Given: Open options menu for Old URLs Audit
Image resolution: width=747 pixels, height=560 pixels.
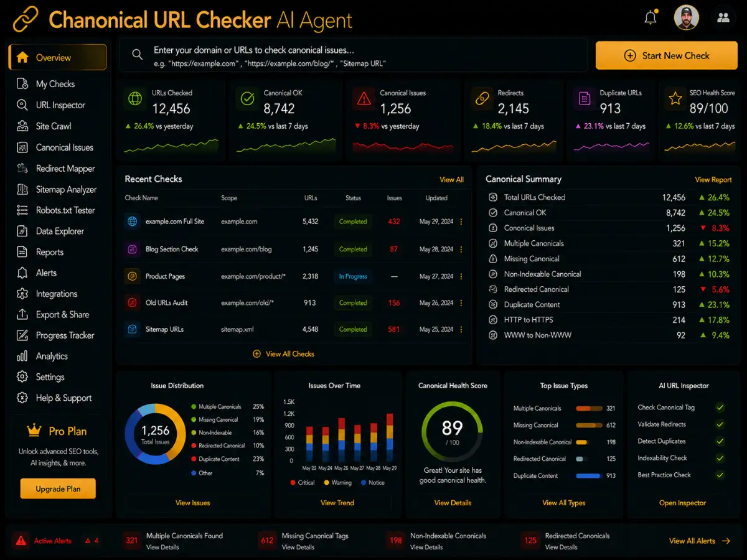Looking at the screenshot, I should [461, 303].
